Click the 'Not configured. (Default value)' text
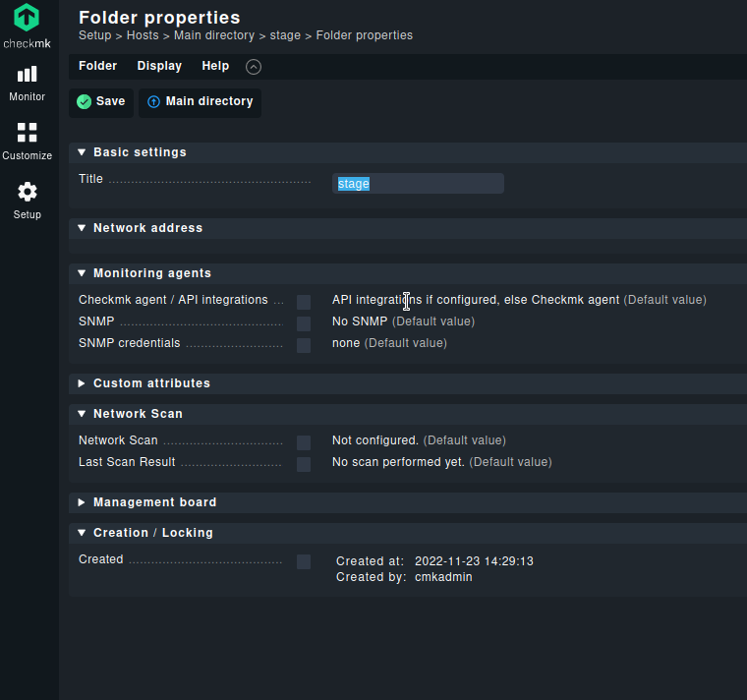 tap(420, 440)
